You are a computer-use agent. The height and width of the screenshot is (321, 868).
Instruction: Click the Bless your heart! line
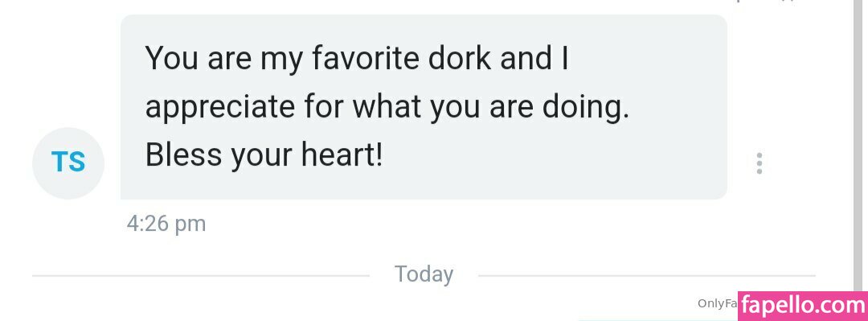(x=264, y=156)
